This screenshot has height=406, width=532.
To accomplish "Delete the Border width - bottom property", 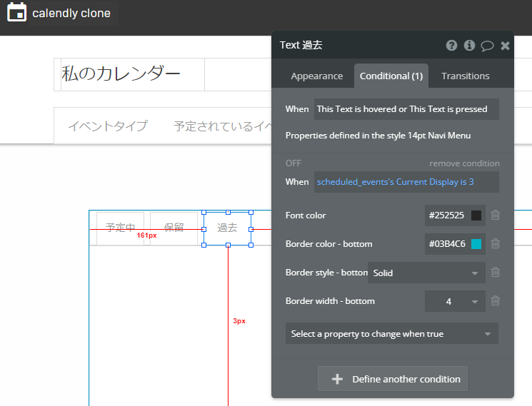I will [x=495, y=300].
